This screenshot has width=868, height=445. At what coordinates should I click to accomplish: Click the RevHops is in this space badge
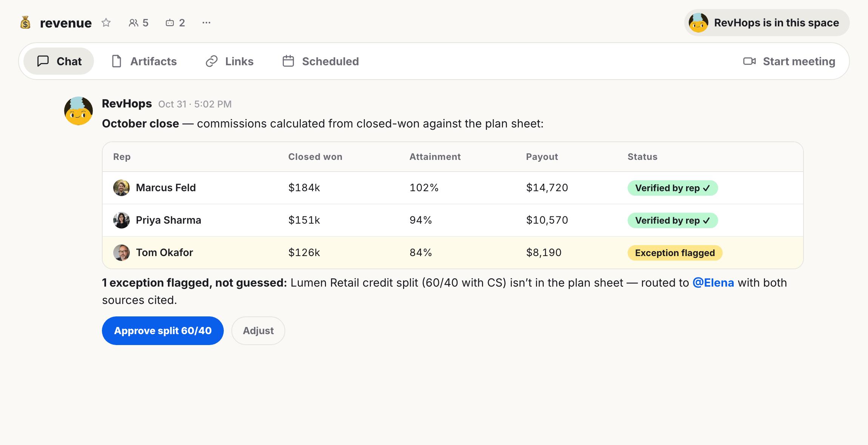(766, 23)
